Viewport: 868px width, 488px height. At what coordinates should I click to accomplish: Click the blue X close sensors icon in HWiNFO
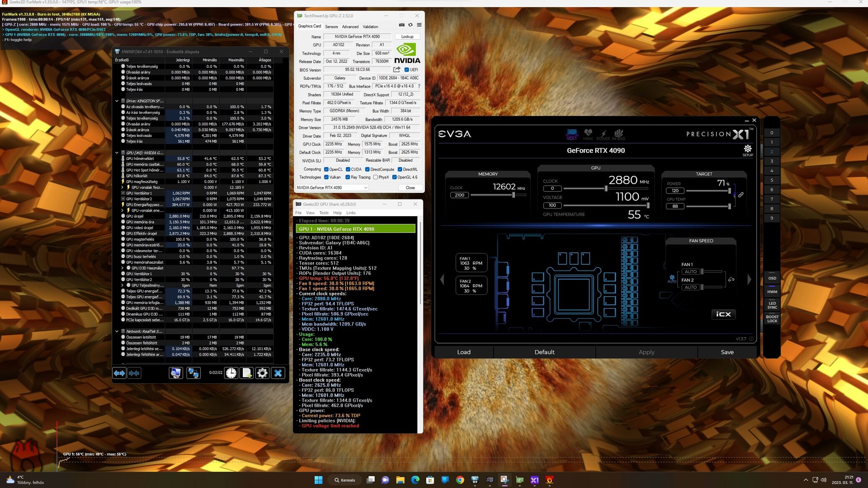[278, 373]
